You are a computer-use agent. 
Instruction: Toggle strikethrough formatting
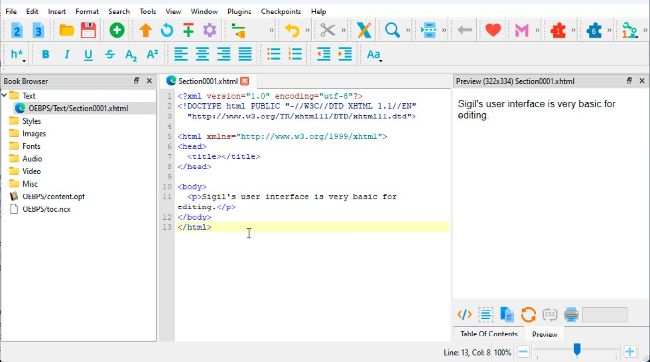[109, 54]
